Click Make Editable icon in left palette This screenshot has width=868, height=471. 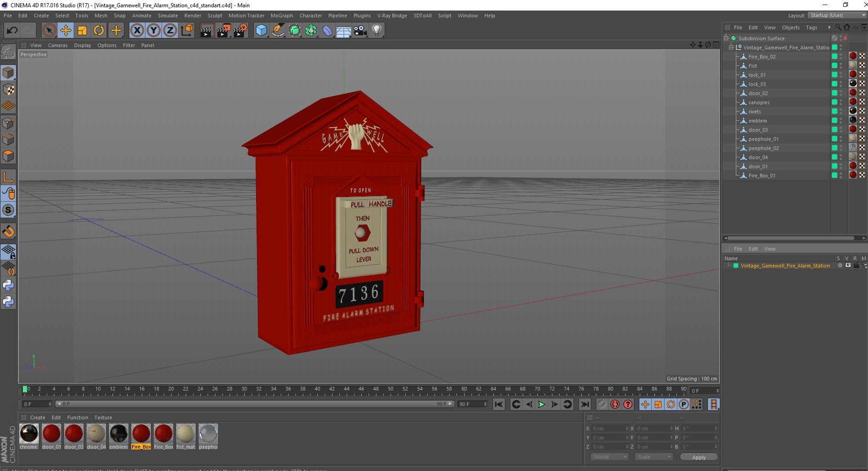[8, 52]
